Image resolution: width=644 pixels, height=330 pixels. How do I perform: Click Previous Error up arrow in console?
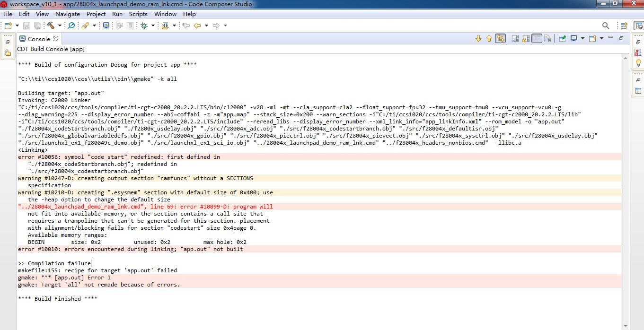click(x=489, y=39)
